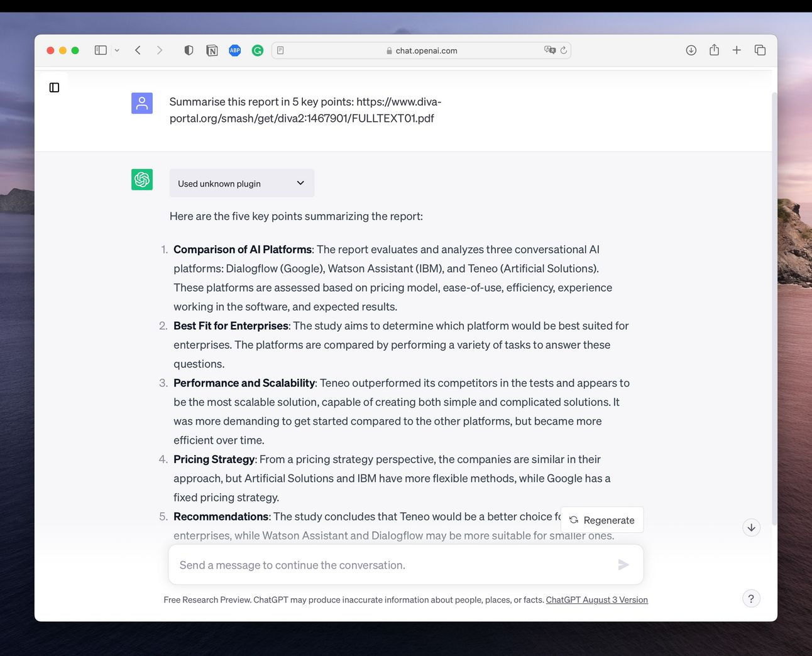Click the chat.openai.com address field

(421, 50)
